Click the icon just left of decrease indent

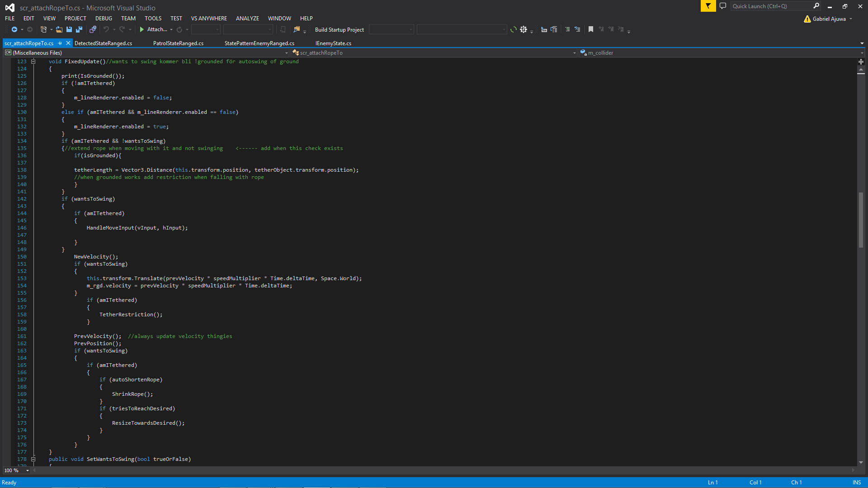pos(554,29)
